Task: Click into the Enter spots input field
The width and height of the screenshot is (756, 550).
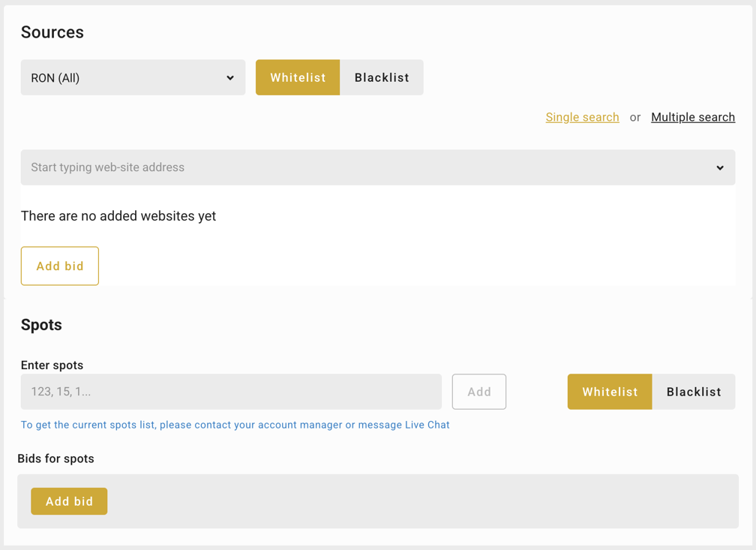Action: point(231,392)
